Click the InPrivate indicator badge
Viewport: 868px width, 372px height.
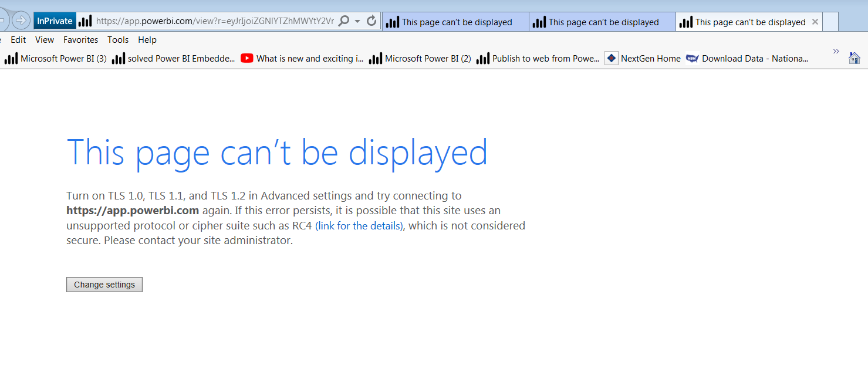pyautogui.click(x=55, y=21)
